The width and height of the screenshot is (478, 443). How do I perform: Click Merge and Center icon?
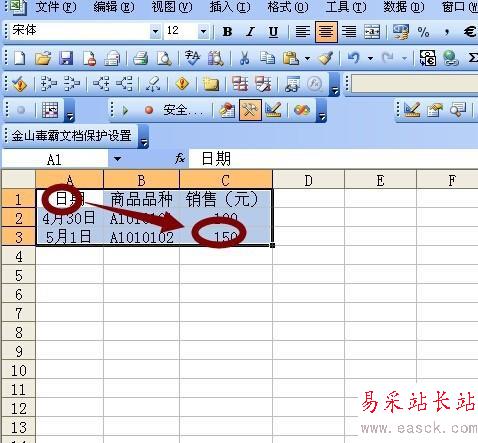coord(372,32)
